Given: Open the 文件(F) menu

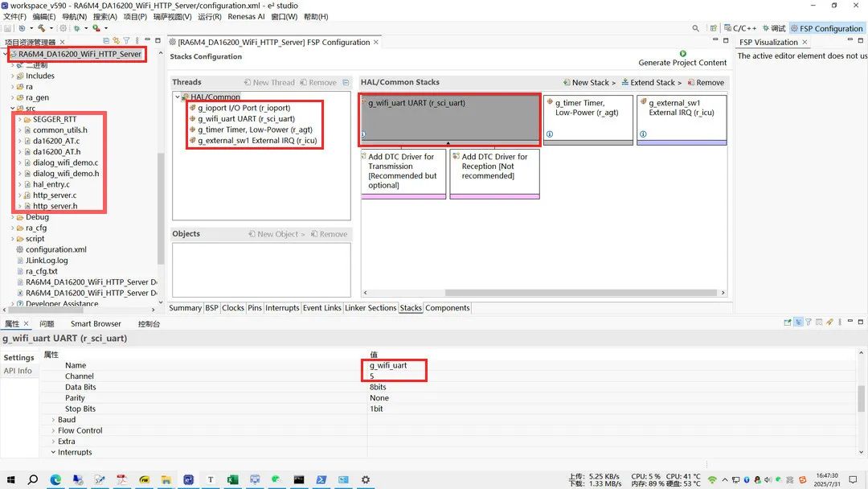Looking at the screenshot, I should (15, 17).
